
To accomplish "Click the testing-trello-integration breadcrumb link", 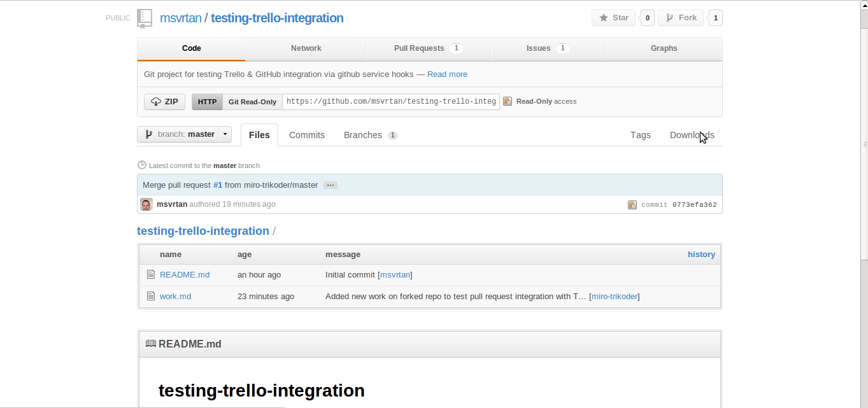I will pos(203,231).
